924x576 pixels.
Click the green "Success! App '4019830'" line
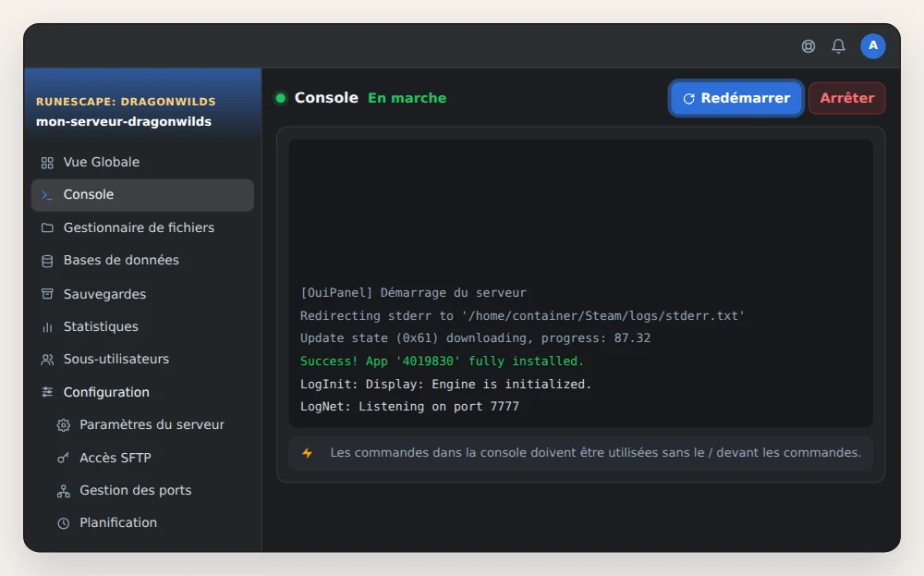click(x=442, y=361)
